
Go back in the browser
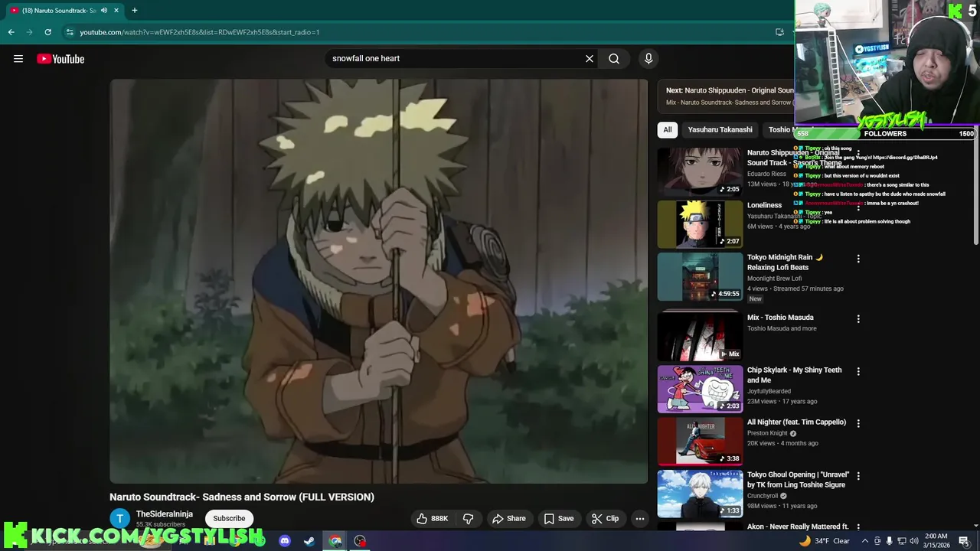11,32
